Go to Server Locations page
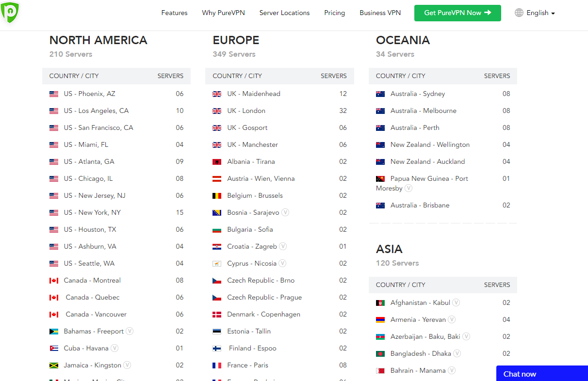 (285, 13)
